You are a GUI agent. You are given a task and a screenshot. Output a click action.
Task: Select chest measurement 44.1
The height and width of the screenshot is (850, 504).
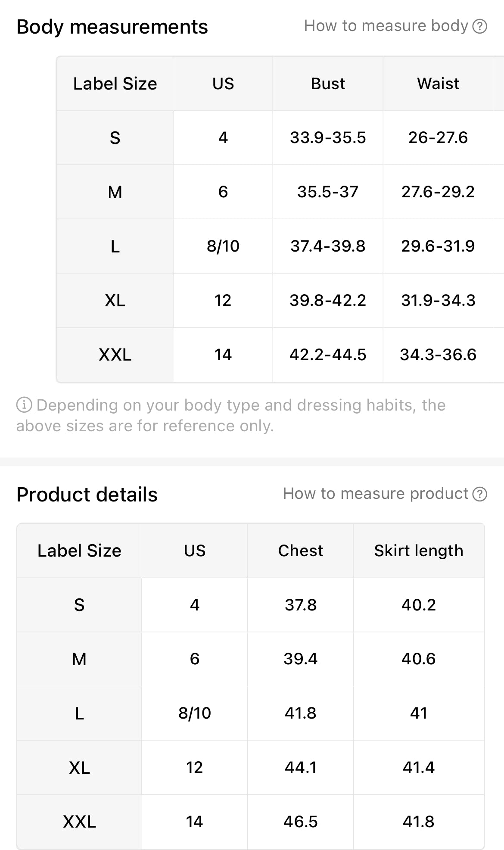pos(300,767)
